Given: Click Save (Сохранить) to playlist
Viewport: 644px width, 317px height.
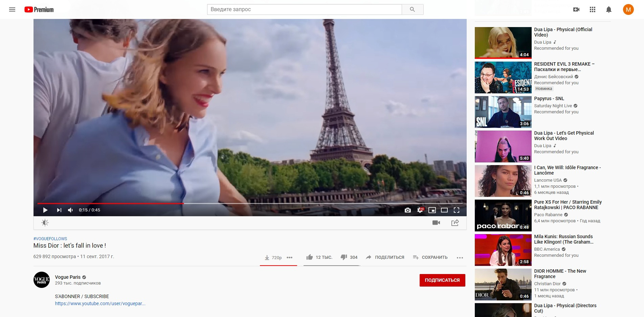Looking at the screenshot, I should tap(430, 257).
